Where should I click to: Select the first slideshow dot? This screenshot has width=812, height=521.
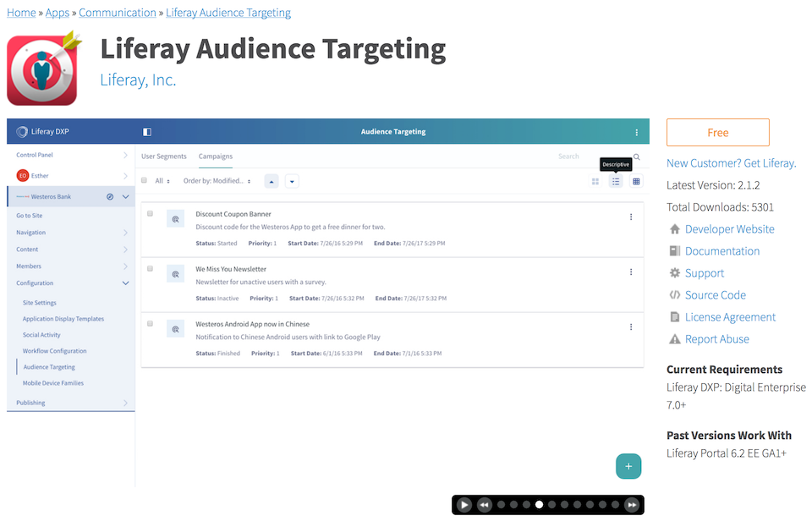[x=501, y=505]
